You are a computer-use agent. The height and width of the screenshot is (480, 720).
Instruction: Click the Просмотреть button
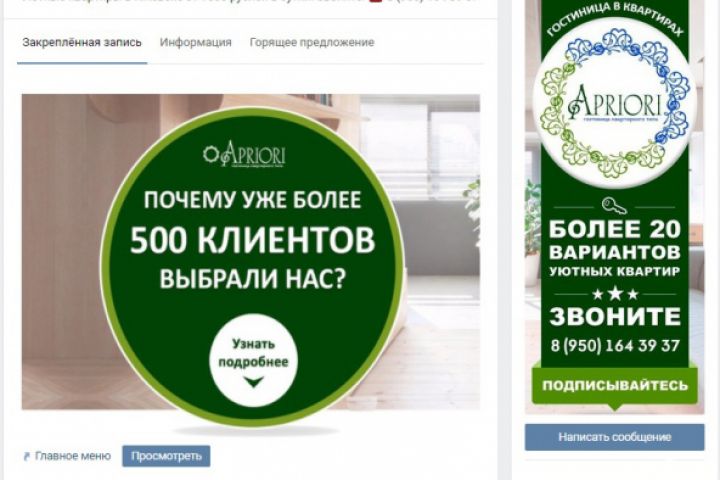tap(166, 456)
